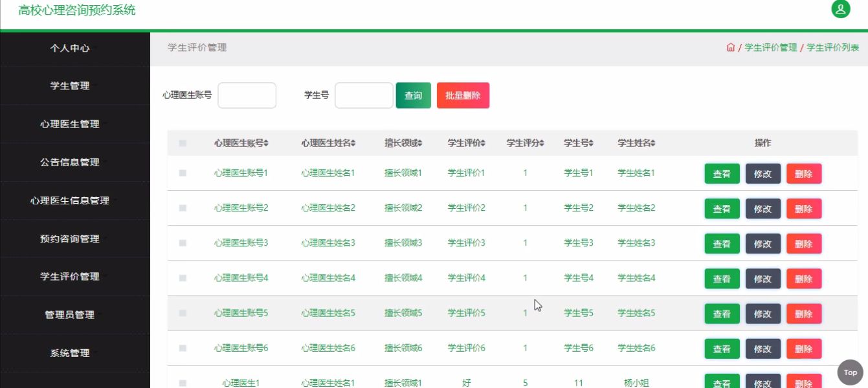Viewport: 868px width, 388px height.
Task: Sort by 心理医生账号 column arrows
Action: (x=266, y=143)
